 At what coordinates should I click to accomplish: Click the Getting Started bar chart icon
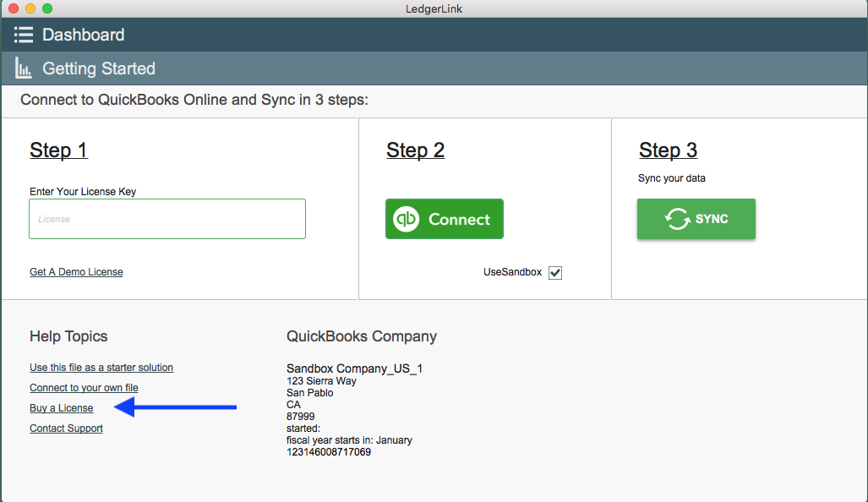tap(24, 68)
